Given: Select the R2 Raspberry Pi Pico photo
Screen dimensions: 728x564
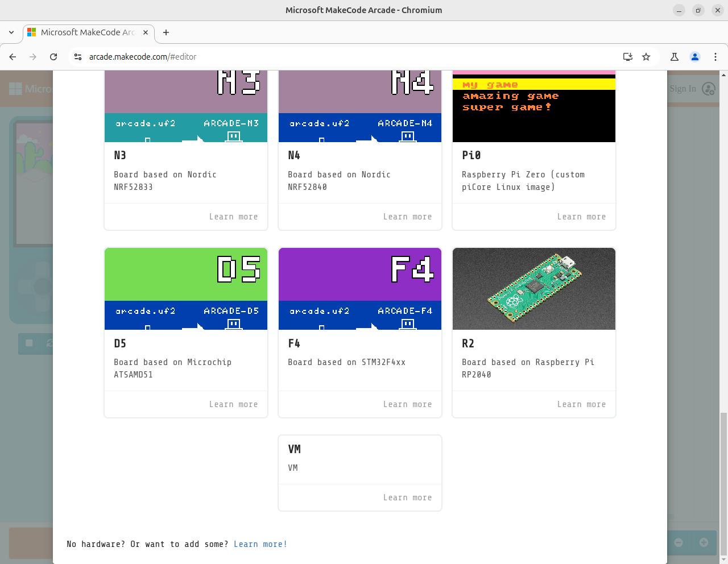Looking at the screenshot, I should (534, 289).
